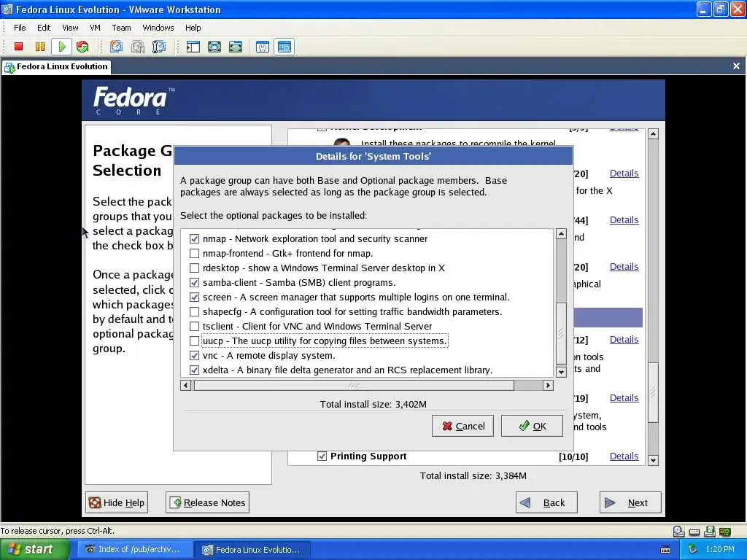Click the keyboard icon on the taskbar
Viewport: 747px width, 560px height.
point(665,550)
